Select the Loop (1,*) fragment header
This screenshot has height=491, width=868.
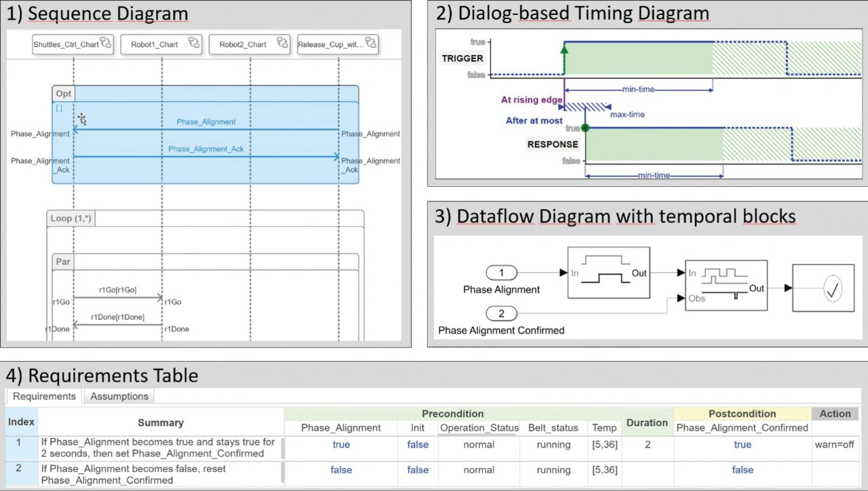[71, 218]
